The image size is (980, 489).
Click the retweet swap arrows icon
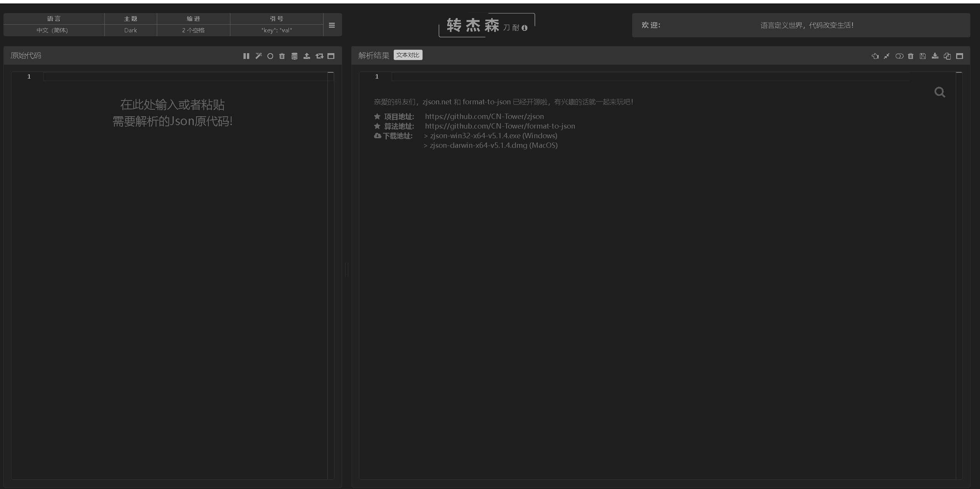coord(319,56)
